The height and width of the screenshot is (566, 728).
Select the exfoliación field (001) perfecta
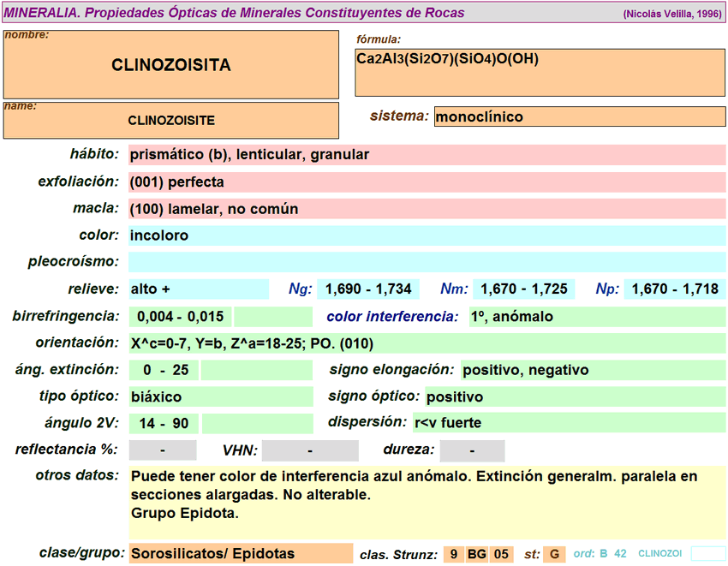[427, 182]
